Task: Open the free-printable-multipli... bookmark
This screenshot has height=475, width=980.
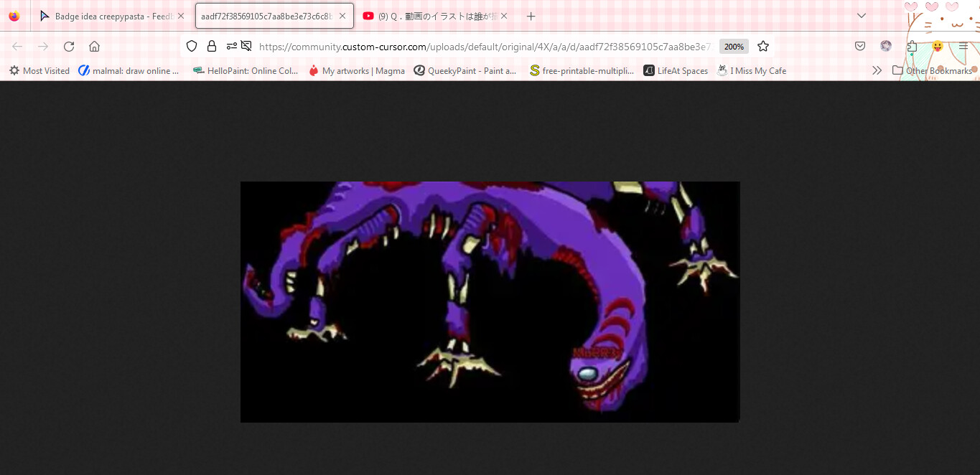Action: point(582,70)
